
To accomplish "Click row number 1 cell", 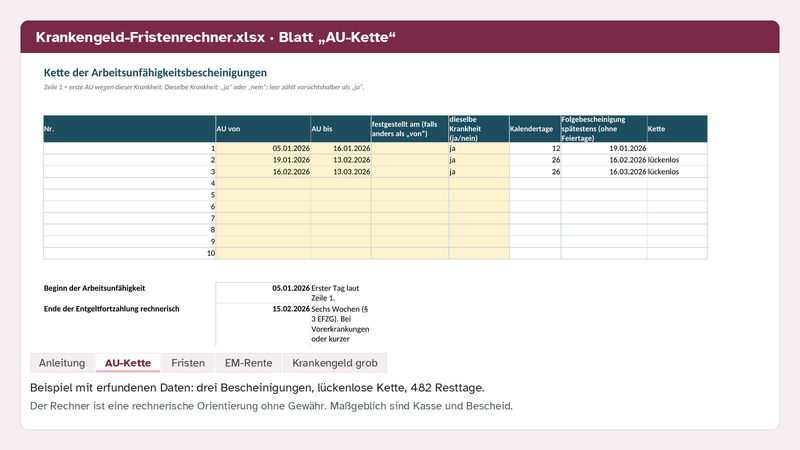I will coord(130,148).
